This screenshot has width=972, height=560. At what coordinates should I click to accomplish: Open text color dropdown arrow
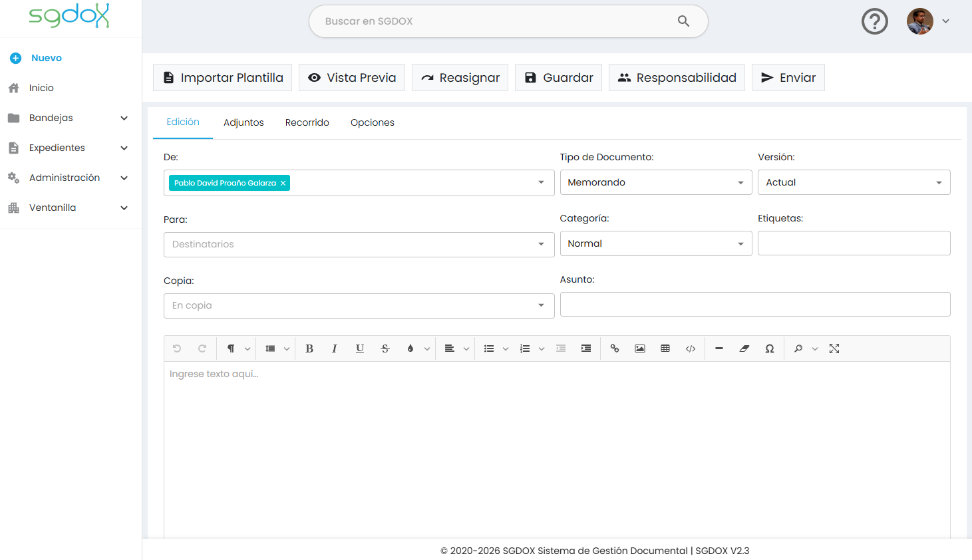pos(427,349)
